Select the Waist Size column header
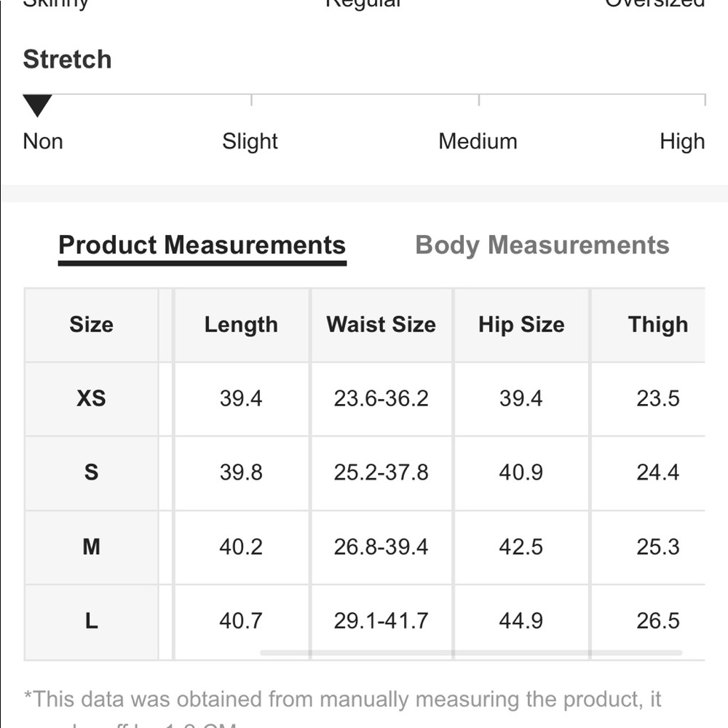Viewport: 728px width, 728px height. [381, 325]
